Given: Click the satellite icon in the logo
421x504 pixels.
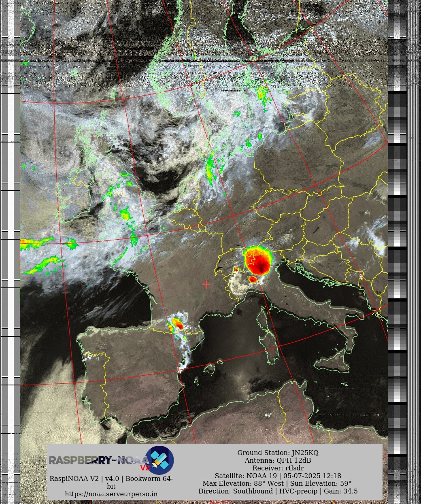Looking at the screenshot, I should [159, 460].
